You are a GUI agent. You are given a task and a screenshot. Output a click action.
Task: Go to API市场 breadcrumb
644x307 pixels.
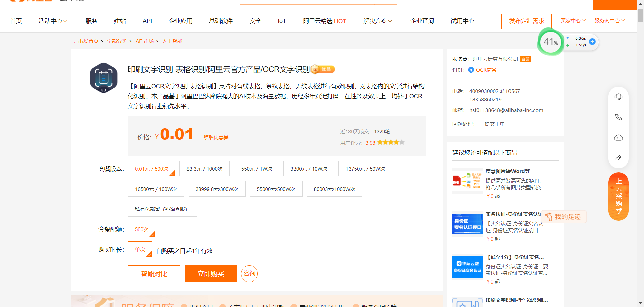(145, 41)
